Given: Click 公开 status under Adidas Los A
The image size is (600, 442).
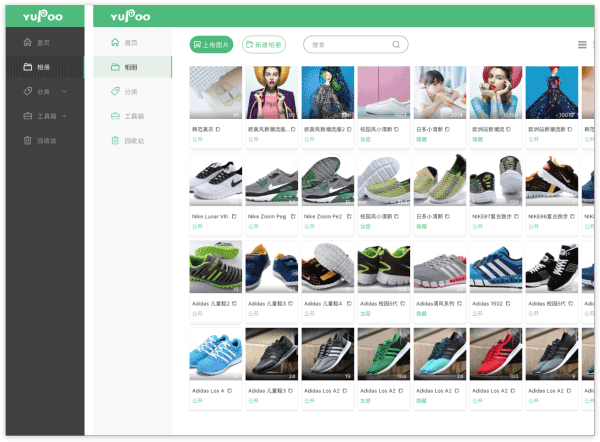Looking at the screenshot, I should [x=197, y=401].
